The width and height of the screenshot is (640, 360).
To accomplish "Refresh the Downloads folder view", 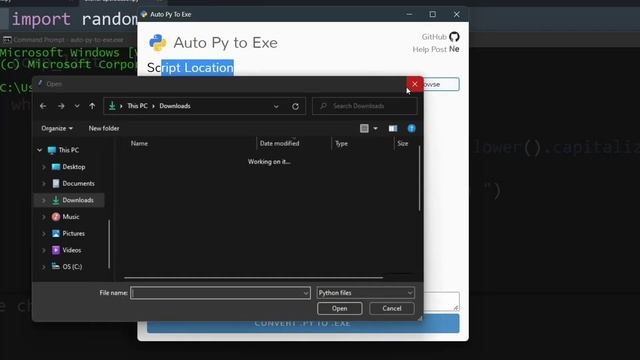I will [295, 106].
